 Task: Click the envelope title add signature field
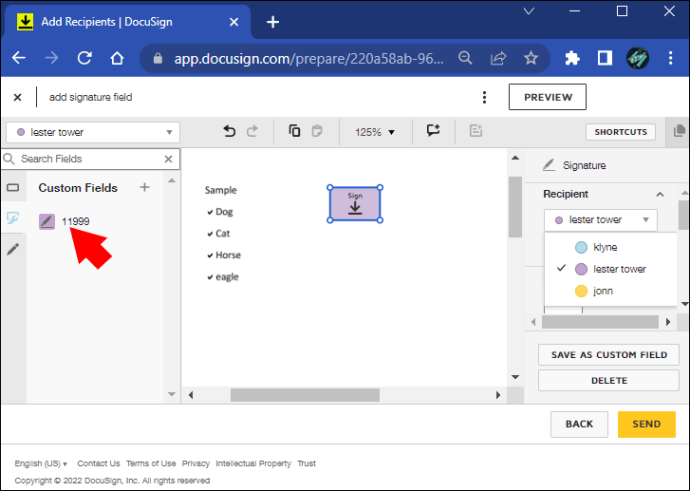pyautogui.click(x=91, y=97)
